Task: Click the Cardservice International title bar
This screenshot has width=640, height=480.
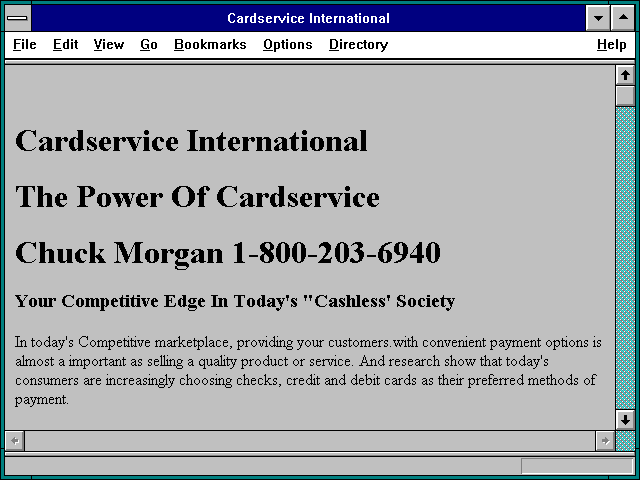Action: [308, 18]
